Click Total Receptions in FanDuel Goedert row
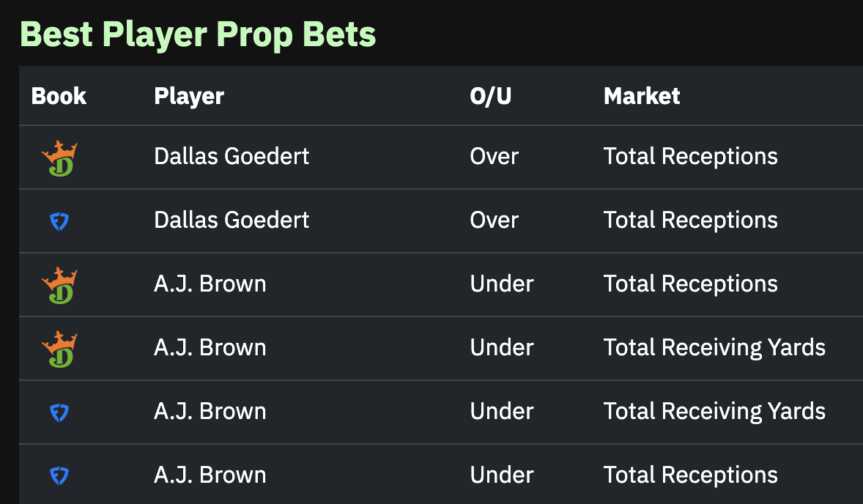 pos(691,220)
